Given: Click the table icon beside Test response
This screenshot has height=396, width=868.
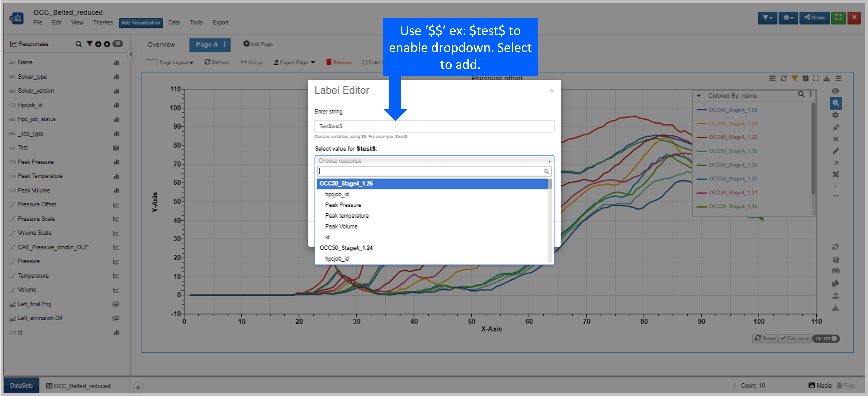Looking at the screenshot, I should click(116, 148).
